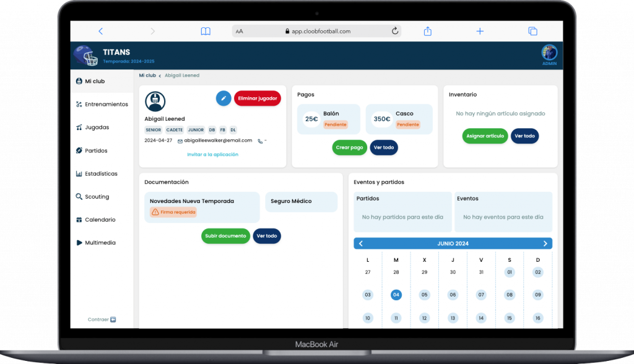Go back with Safari back arrow

coord(100,31)
